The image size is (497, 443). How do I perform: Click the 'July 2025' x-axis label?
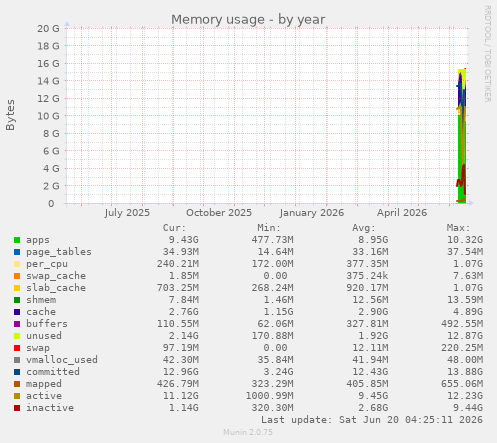[127, 213]
